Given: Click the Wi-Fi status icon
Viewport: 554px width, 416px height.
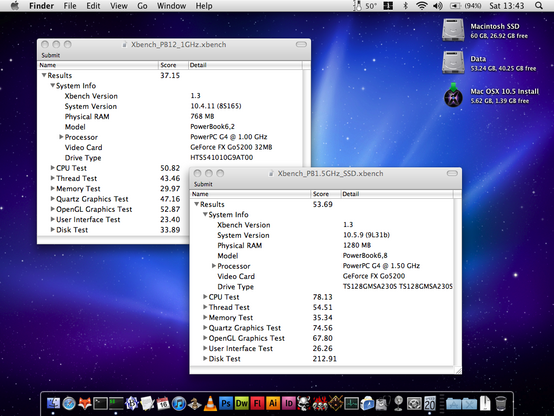Looking at the screenshot, I should (422, 6).
